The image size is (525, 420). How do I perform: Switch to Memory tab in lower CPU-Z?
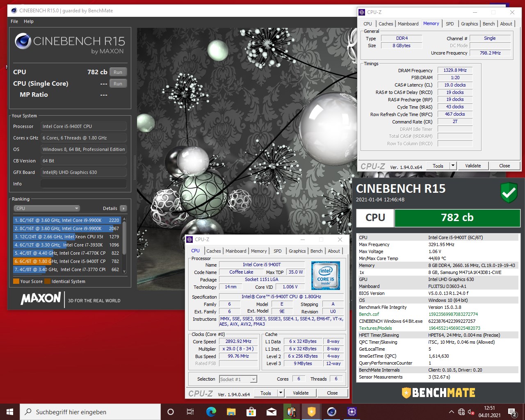[x=259, y=251]
